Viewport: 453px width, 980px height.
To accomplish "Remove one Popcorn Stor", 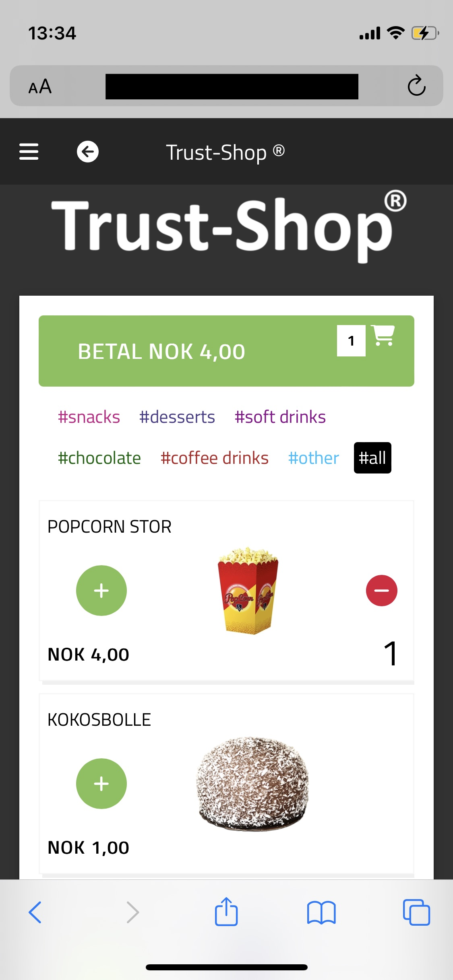I will pos(381,591).
